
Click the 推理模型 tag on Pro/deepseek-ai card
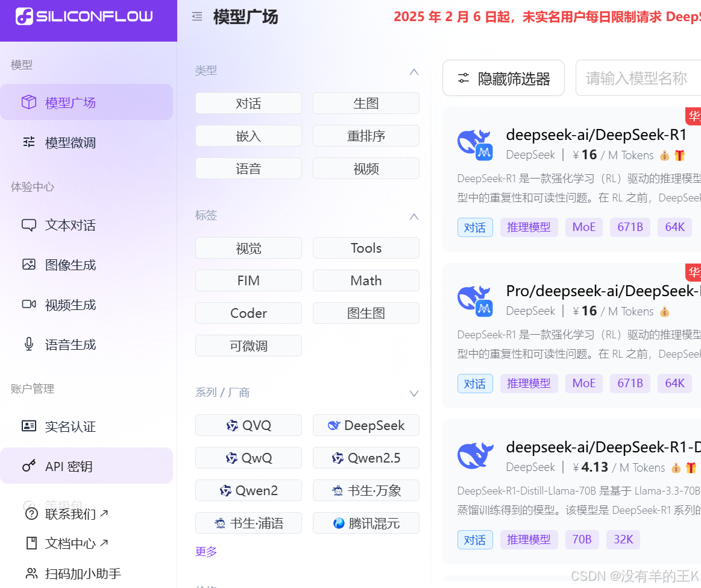tap(529, 383)
